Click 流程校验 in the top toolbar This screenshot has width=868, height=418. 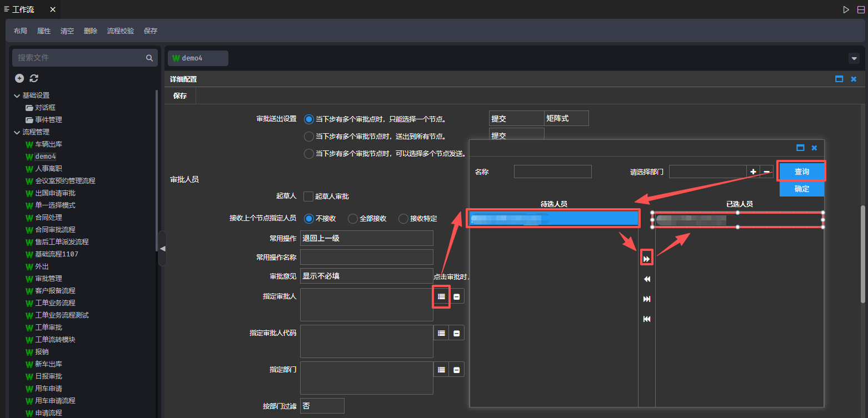pyautogui.click(x=121, y=31)
